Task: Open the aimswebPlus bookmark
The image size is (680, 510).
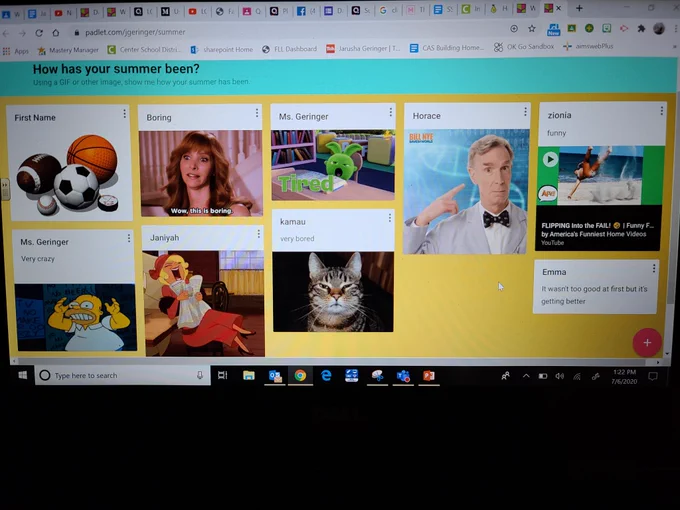Action: tap(588, 46)
